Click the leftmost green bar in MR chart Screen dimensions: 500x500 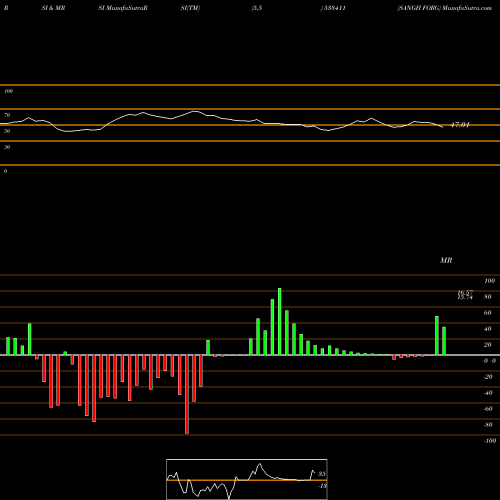[8, 346]
